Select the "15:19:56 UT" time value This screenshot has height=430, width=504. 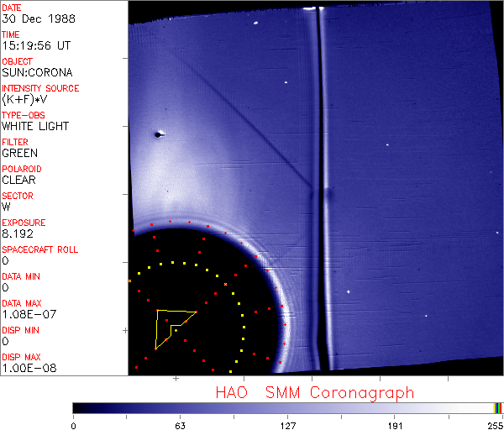pyautogui.click(x=35, y=45)
